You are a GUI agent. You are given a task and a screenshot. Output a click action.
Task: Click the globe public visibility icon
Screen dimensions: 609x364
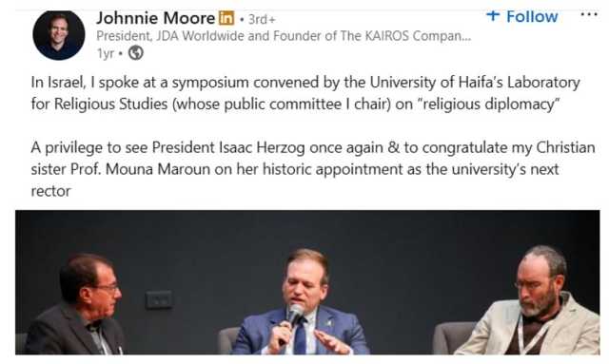[135, 53]
